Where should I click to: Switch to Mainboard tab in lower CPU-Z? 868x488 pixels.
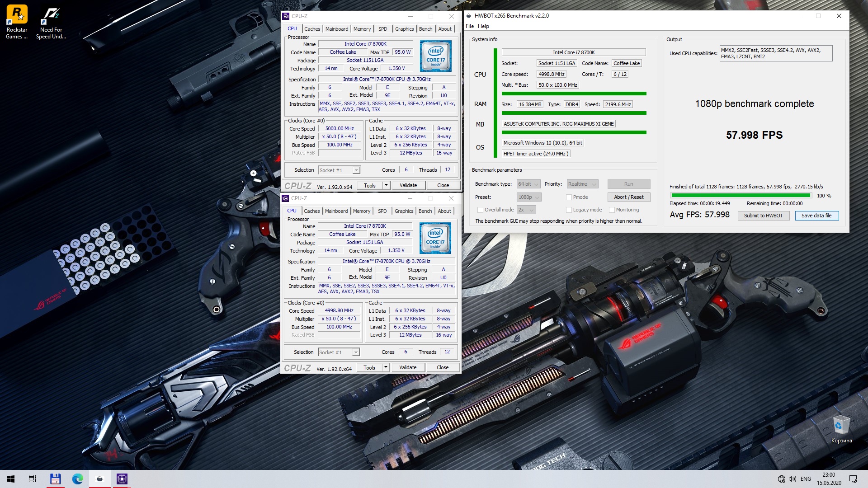[x=336, y=211]
